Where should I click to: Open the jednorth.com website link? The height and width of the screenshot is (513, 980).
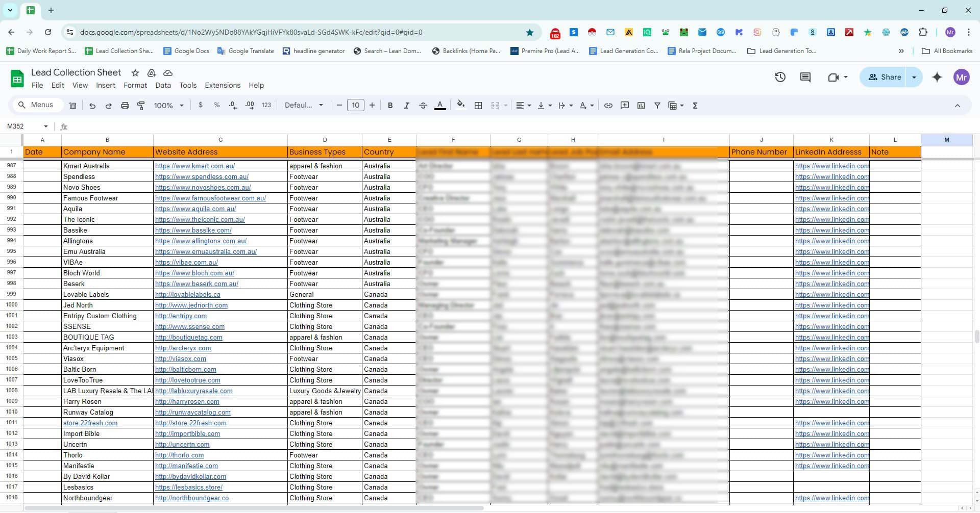[x=191, y=305]
